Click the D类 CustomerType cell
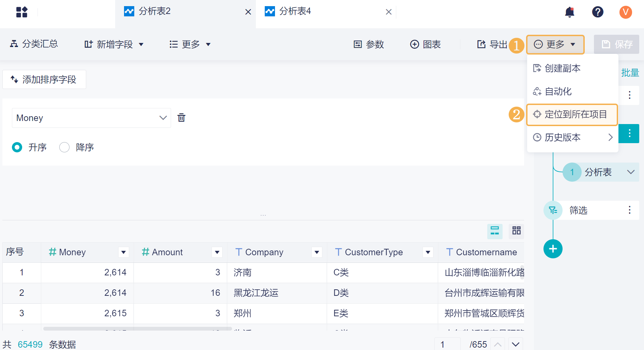644x350 pixels. 382,293
